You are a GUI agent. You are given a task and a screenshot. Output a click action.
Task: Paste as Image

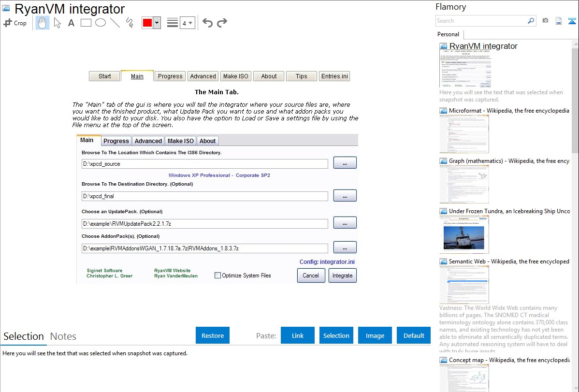tap(375, 335)
